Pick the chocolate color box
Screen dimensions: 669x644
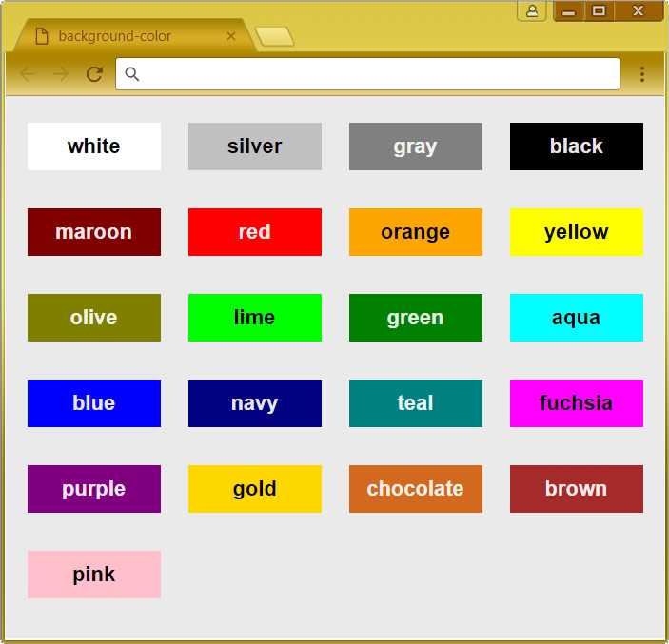tap(416, 489)
